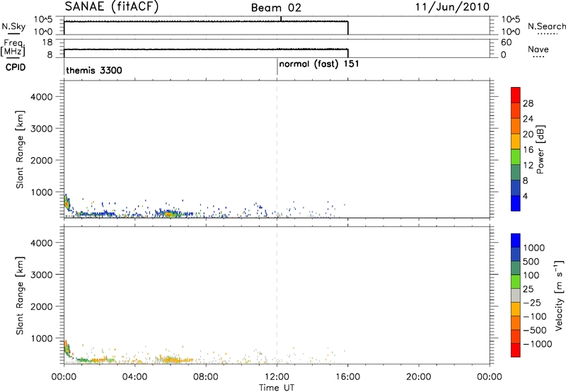Image resolution: width=566 pixels, height=392 pixels.
Task: Click the power echo cluster at 00:00
Action: pyautogui.click(x=67, y=202)
